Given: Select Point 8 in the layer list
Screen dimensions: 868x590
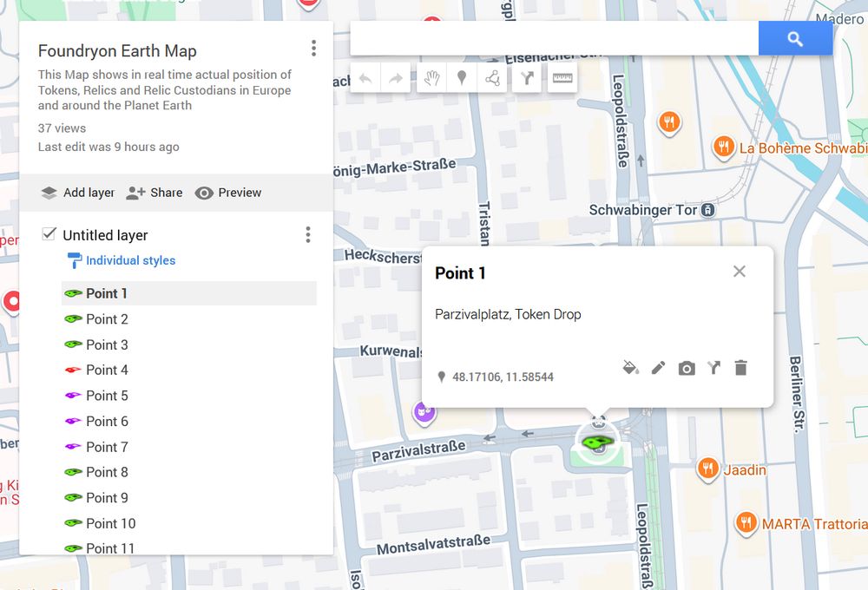Looking at the screenshot, I should click(x=188, y=472).
